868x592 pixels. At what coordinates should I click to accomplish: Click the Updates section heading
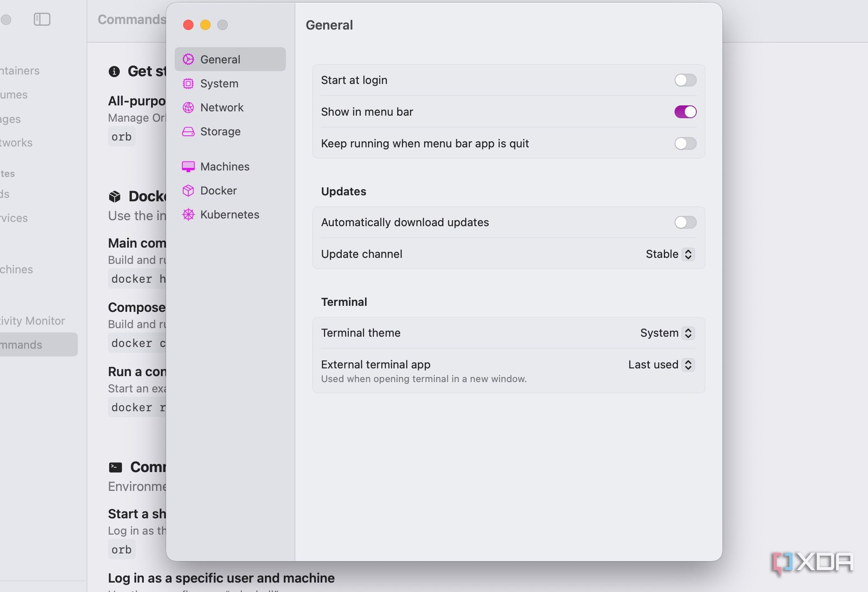[344, 191]
